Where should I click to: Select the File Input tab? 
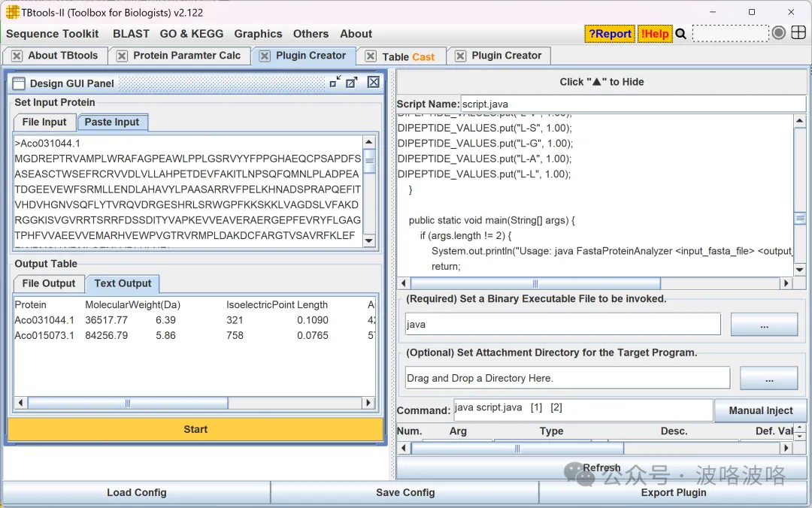[x=44, y=122]
